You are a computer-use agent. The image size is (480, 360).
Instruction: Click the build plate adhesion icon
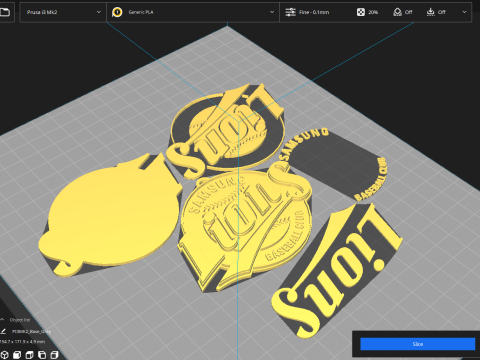[431, 12]
